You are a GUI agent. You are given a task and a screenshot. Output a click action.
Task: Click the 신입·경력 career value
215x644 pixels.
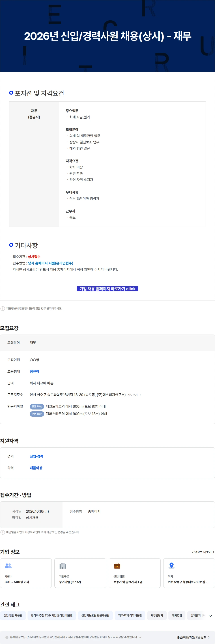coord(36,456)
